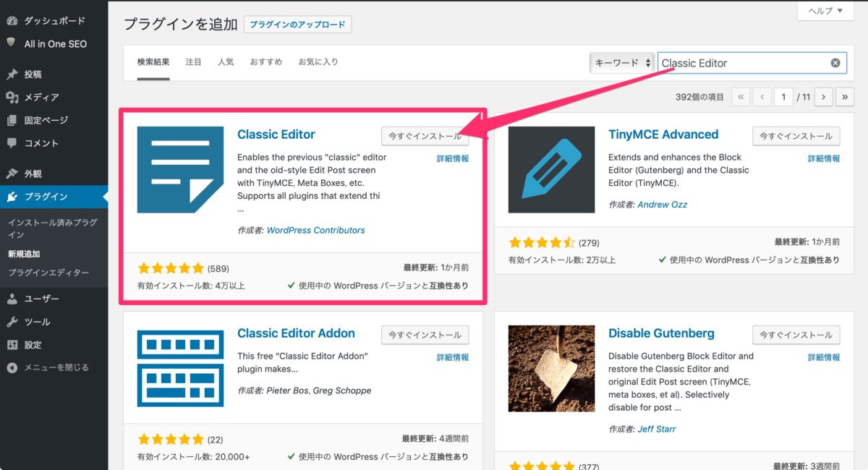Image resolution: width=868 pixels, height=470 pixels.
Task: Click the プラグイン plug icon
Action: click(12, 197)
